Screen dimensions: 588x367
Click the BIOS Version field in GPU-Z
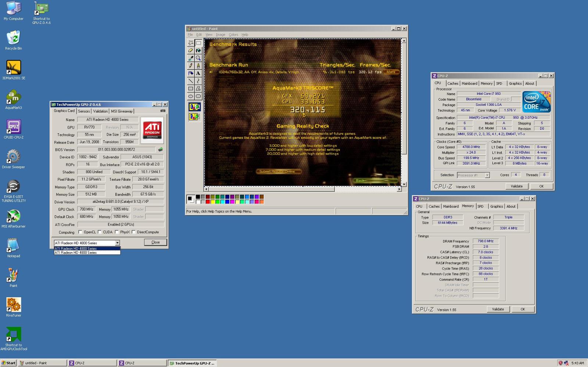click(x=116, y=150)
